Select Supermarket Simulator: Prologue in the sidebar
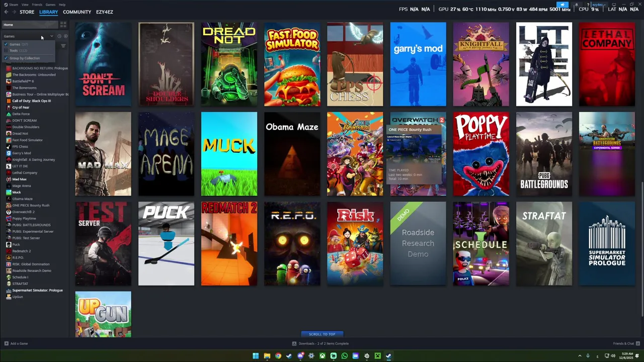Screen dimensions: 644x362 coord(37,290)
